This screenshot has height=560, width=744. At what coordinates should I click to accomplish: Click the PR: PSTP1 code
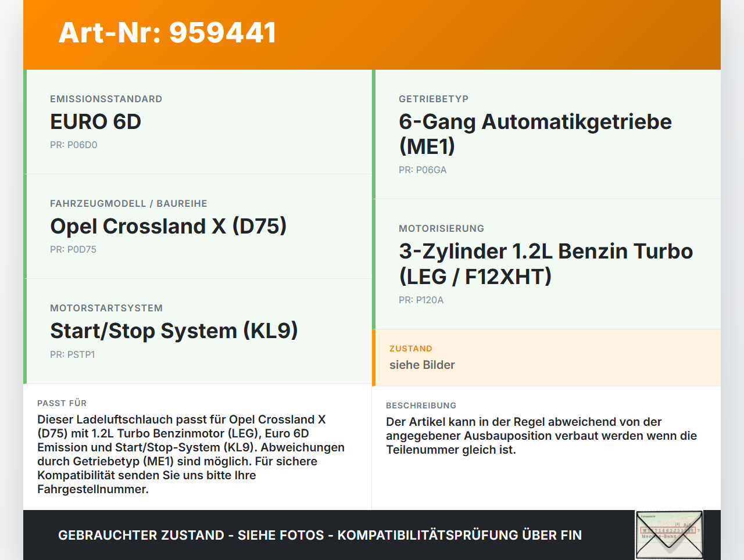pos(73,355)
